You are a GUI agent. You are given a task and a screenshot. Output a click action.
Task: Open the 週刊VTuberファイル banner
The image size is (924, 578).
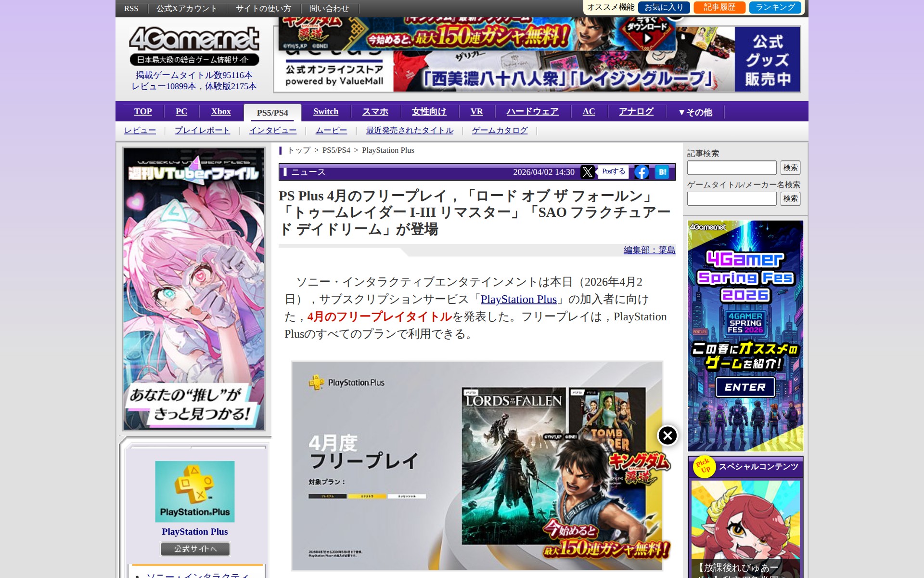click(194, 289)
